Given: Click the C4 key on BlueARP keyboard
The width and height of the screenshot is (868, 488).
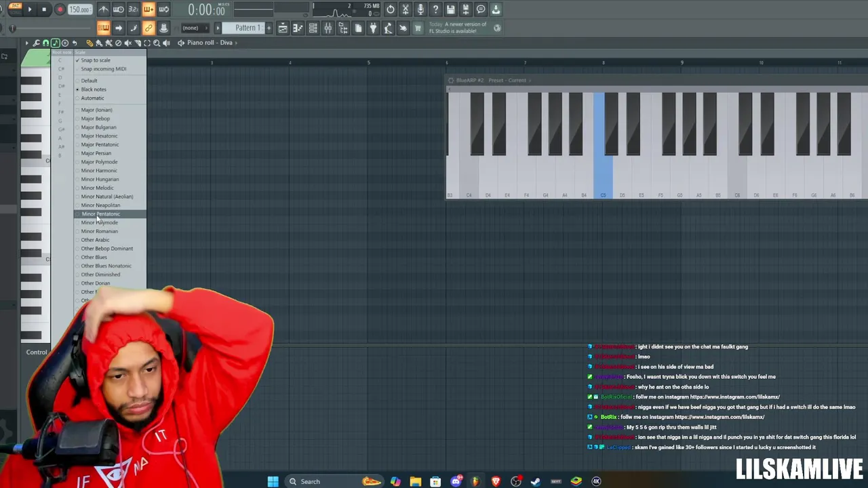Looking at the screenshot, I should click(469, 178).
